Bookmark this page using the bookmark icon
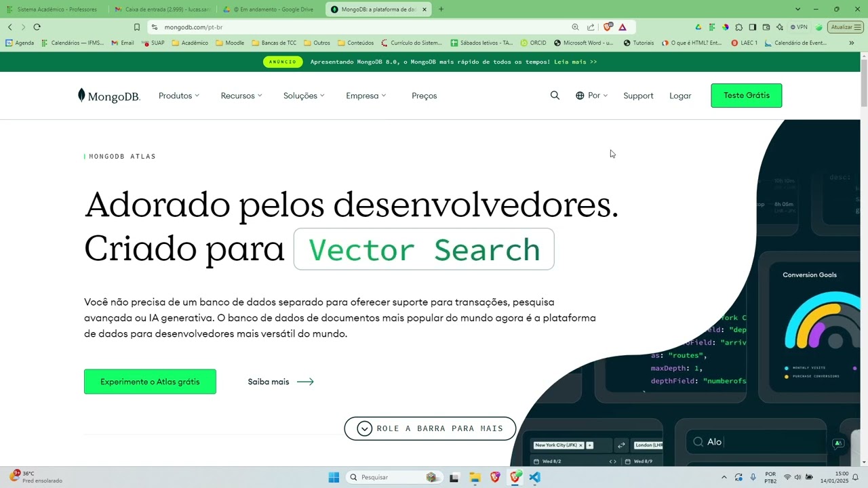This screenshot has height=488, width=868. (137, 27)
